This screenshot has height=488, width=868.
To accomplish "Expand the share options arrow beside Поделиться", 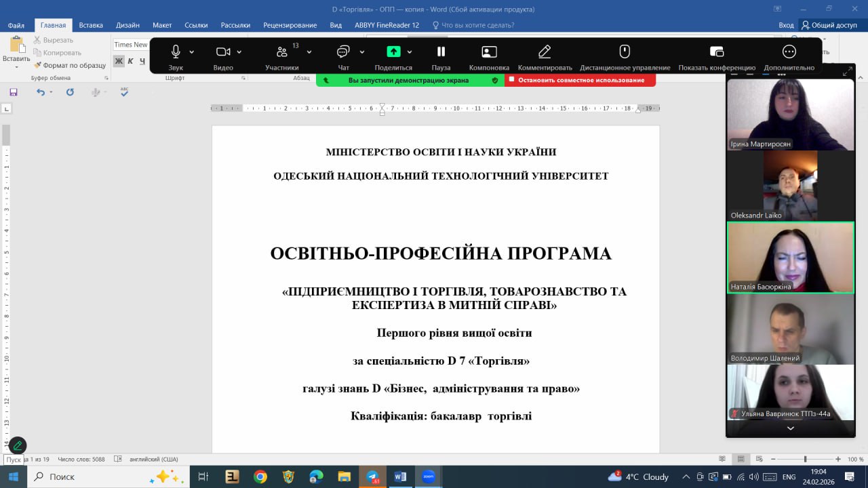I will click(410, 52).
